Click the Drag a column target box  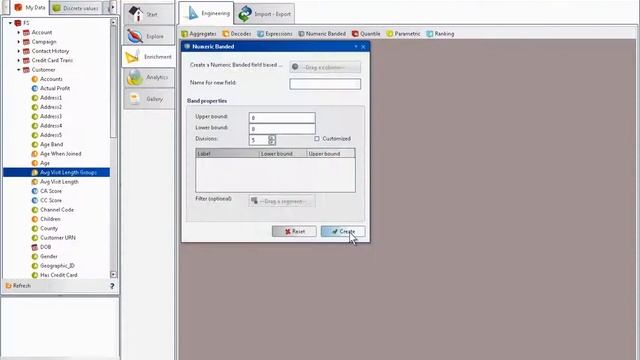point(325,67)
